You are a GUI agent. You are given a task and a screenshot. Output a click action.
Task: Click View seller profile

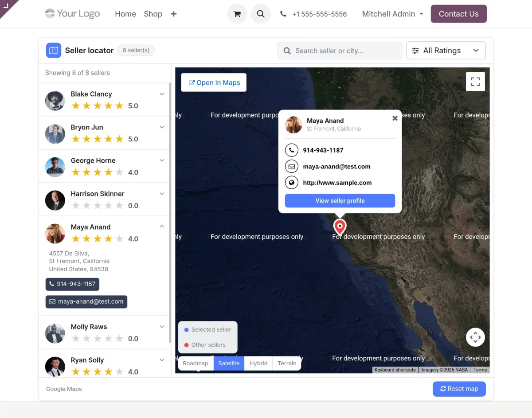click(340, 201)
